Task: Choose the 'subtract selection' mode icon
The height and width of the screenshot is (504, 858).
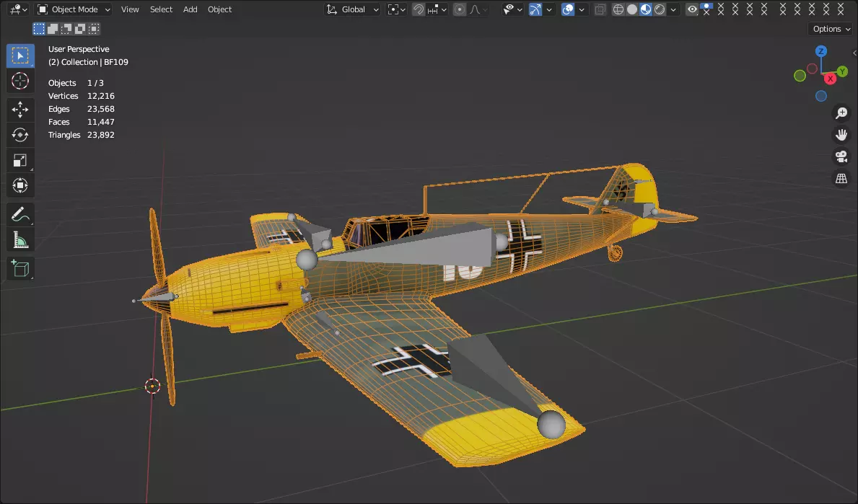Action: 66,28
